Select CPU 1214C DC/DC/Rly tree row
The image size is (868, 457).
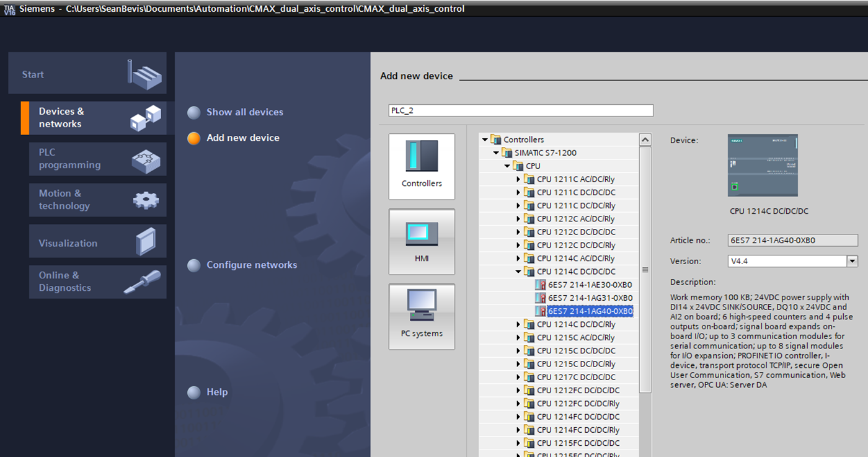point(576,324)
